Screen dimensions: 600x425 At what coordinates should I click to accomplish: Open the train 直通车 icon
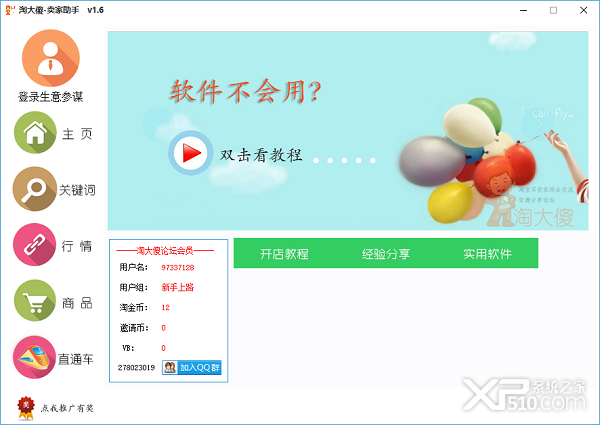[x=34, y=357]
